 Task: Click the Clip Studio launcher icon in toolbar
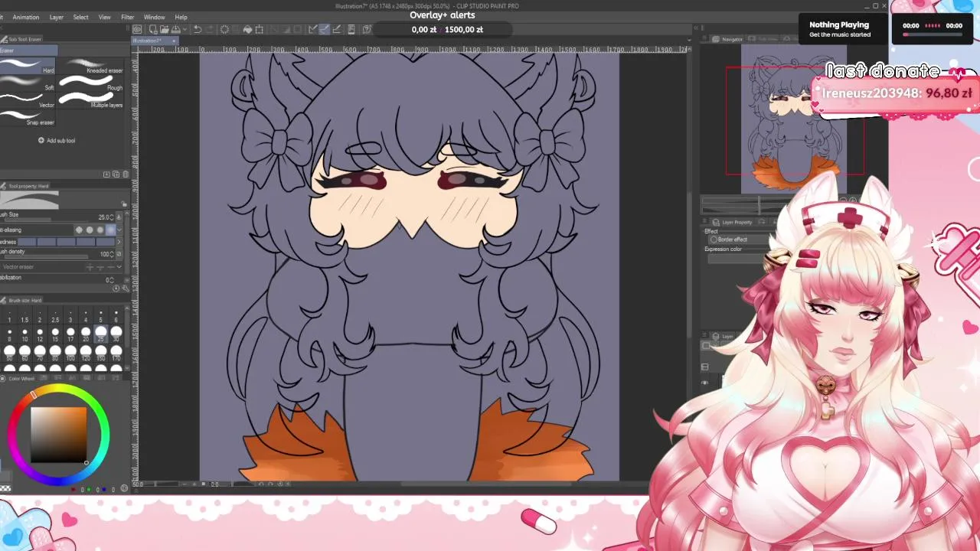[x=138, y=30]
